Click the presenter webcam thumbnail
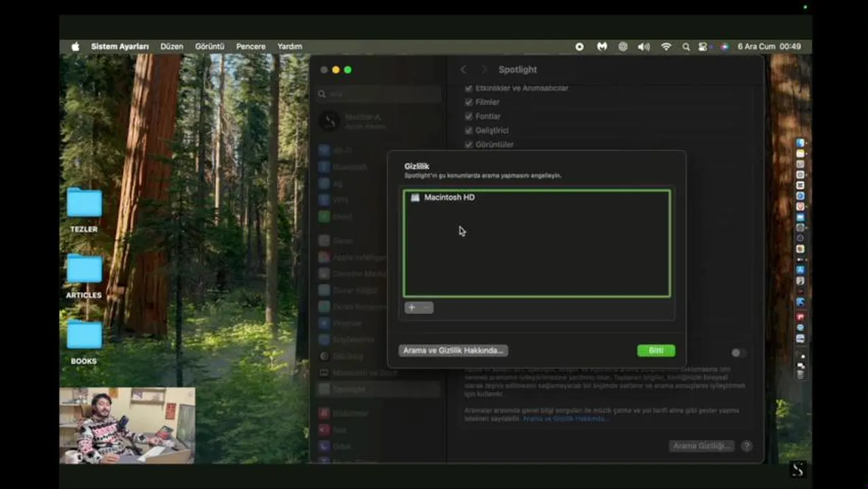The height and width of the screenshot is (489, 868). point(127,425)
